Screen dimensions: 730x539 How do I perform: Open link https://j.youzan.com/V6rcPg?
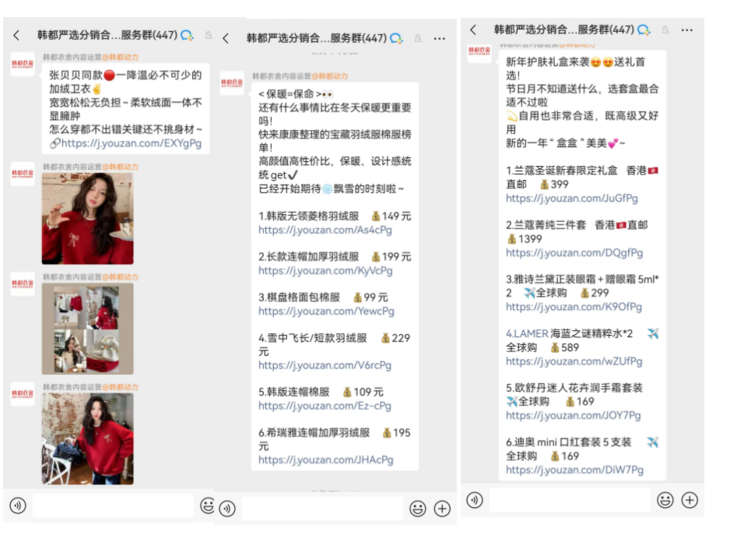[x=325, y=365]
